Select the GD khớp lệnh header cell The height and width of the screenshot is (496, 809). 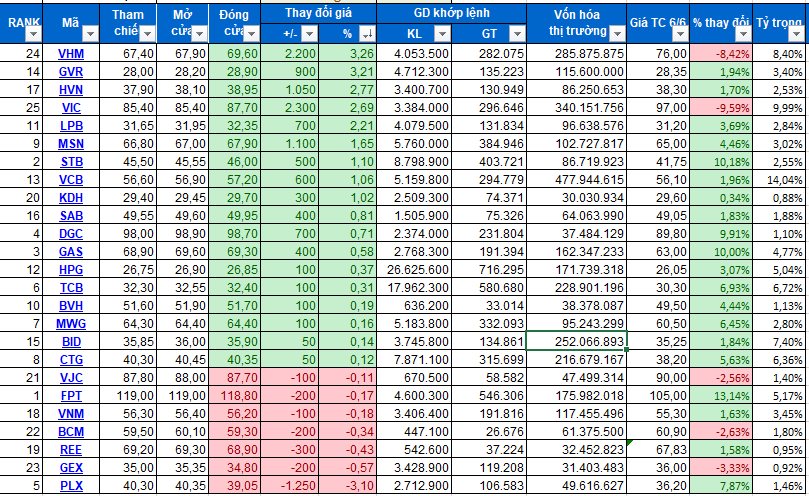(x=451, y=13)
